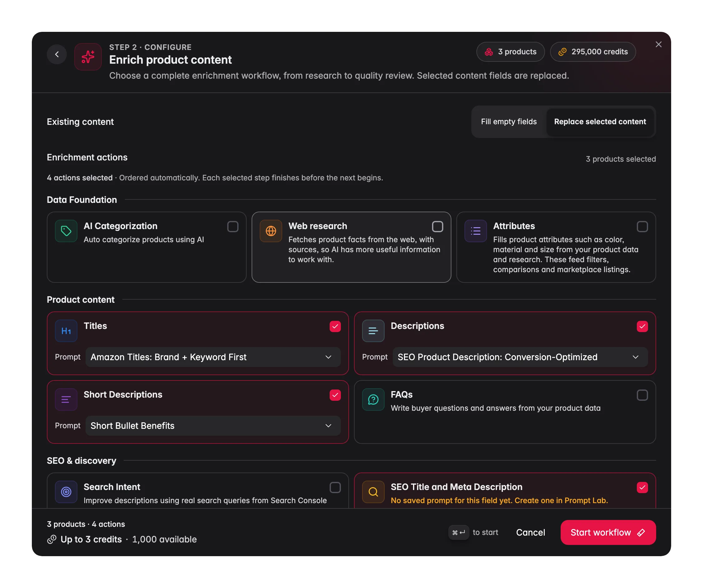This screenshot has height=588, width=703.
Task: Click the command-enter keyboard shortcut badge
Action: pyautogui.click(x=459, y=532)
